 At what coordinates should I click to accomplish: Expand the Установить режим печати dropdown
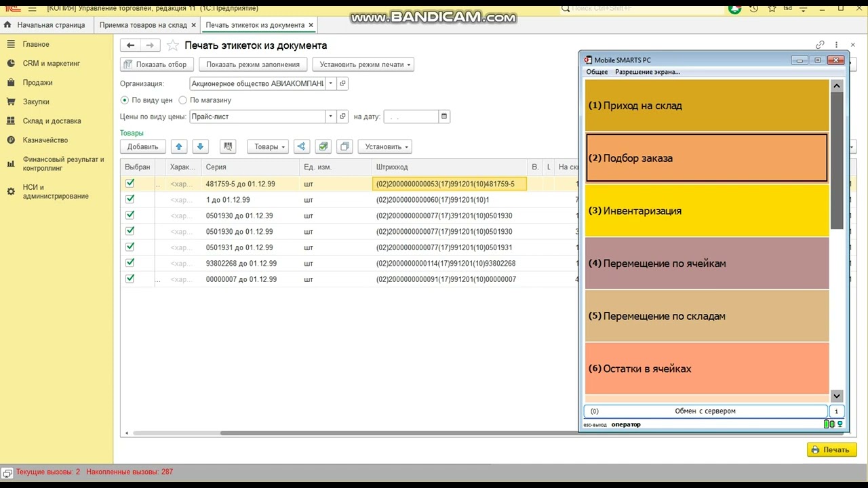363,64
